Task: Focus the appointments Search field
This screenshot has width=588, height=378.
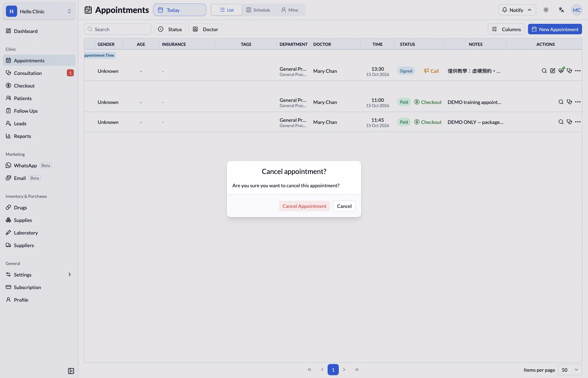Action: (x=118, y=29)
